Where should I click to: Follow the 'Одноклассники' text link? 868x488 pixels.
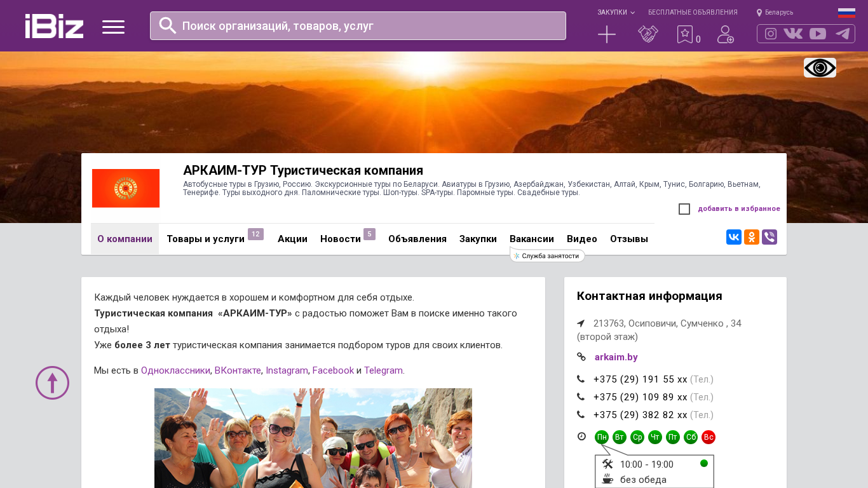pos(175,370)
